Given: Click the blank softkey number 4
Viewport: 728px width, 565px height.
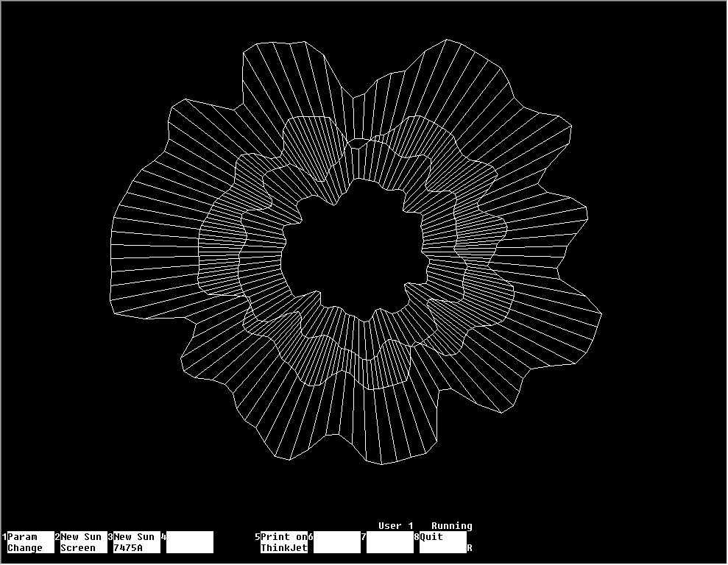Looking at the screenshot, I should (190, 542).
